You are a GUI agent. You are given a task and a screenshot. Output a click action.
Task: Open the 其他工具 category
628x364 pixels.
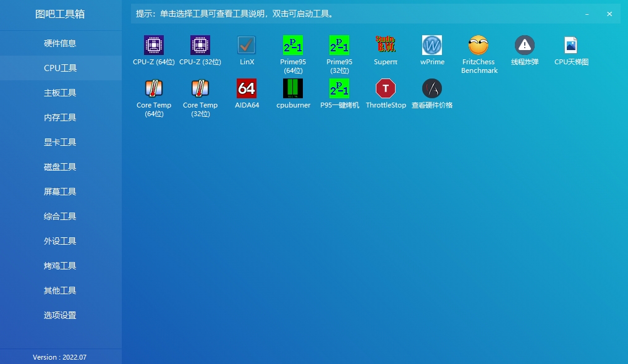[x=61, y=290]
